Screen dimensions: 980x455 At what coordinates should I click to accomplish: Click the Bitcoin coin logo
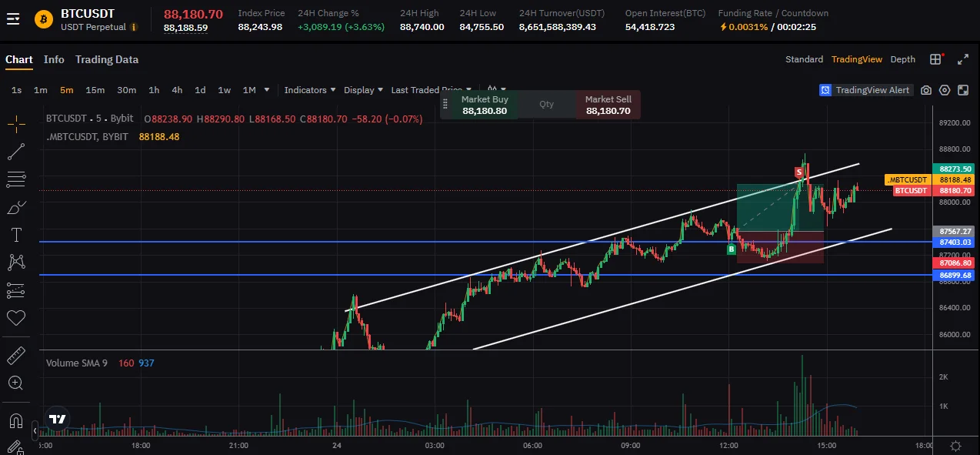[44, 19]
